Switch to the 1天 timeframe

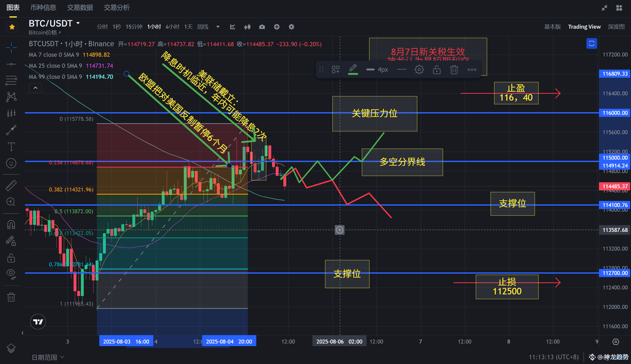point(188,27)
